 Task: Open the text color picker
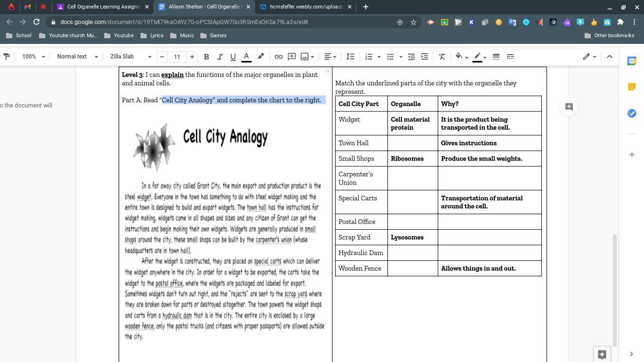[246, 57]
